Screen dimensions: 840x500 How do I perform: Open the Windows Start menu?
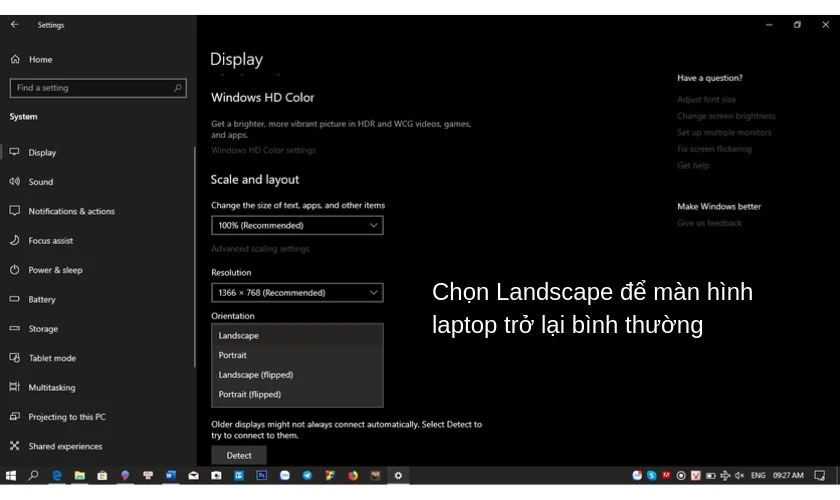[x=11, y=475]
